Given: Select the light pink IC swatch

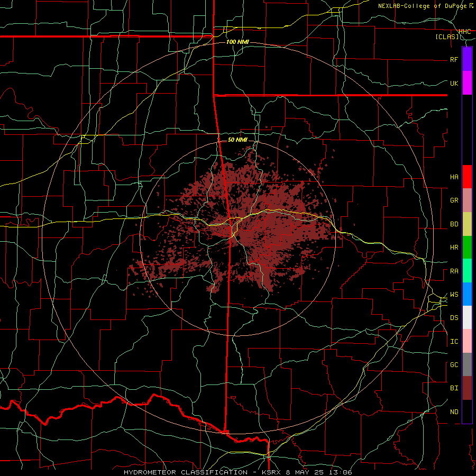Looking at the screenshot, I should pyautogui.click(x=467, y=341).
